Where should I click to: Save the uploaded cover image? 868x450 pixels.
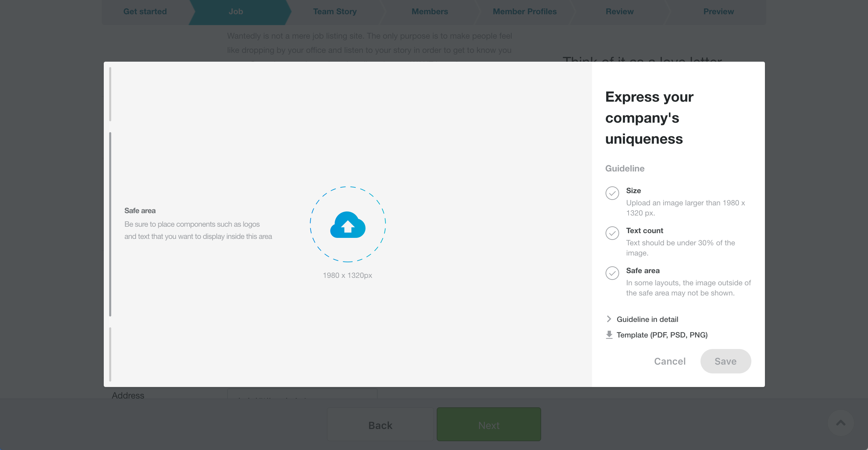click(725, 361)
